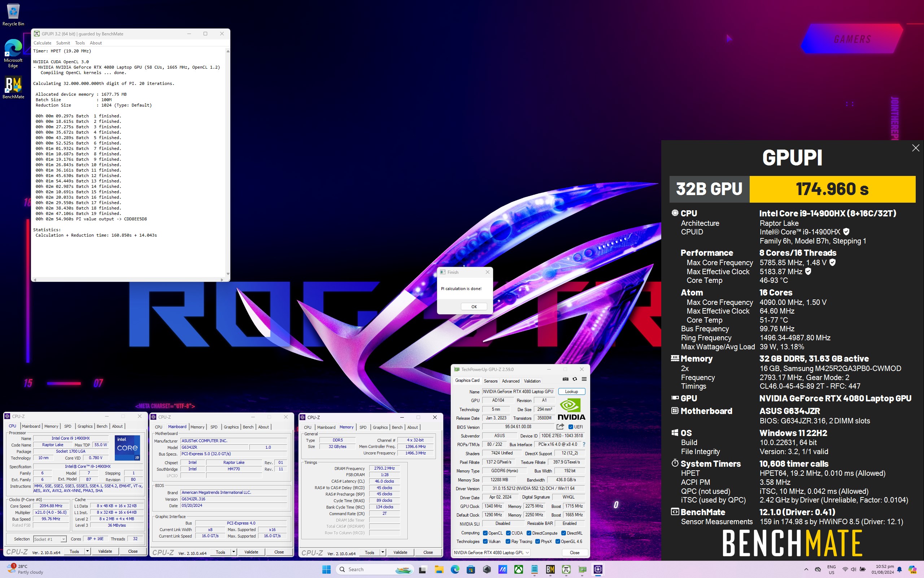The height and width of the screenshot is (578, 924).
Task: Open the weather widget on the taskbar
Action: point(25,569)
